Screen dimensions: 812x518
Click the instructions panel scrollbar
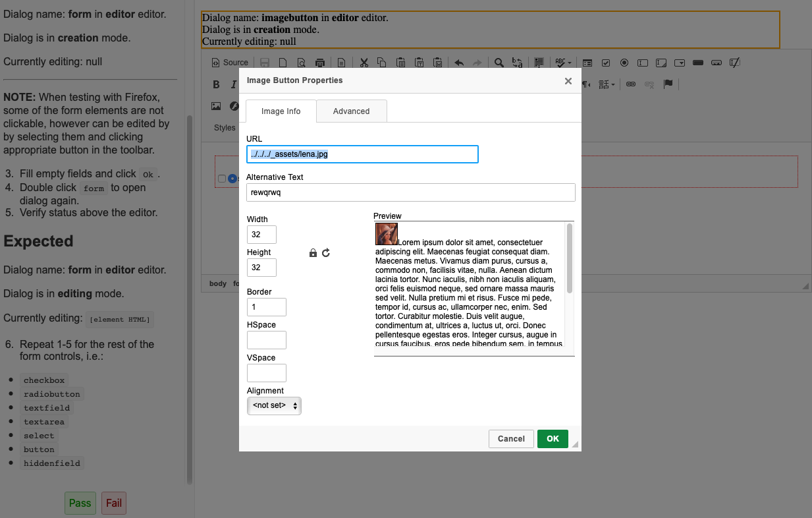click(x=190, y=300)
